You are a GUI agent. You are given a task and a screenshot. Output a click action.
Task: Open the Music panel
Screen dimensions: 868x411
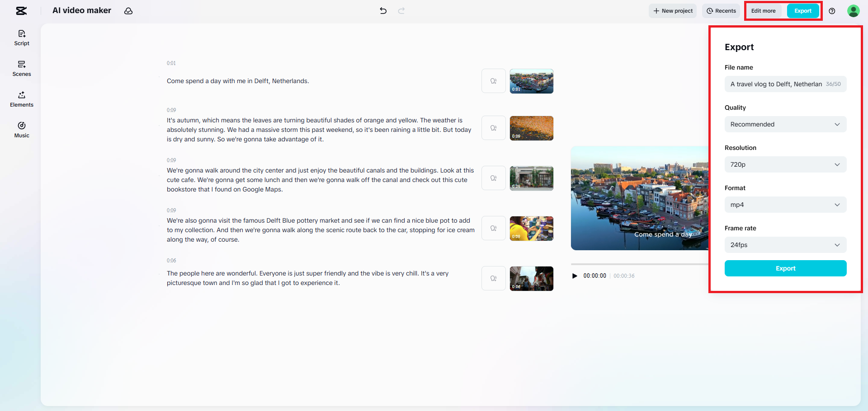point(21,130)
